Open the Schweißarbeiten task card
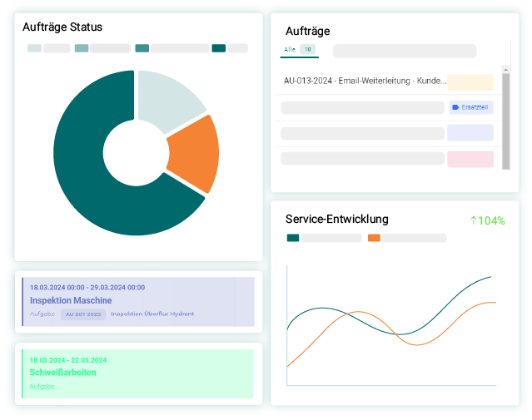Viewport: 532px width, 420px height. (63, 373)
